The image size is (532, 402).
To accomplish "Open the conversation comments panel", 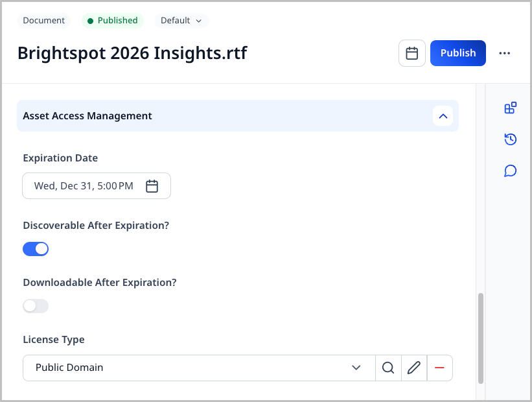I will point(510,171).
